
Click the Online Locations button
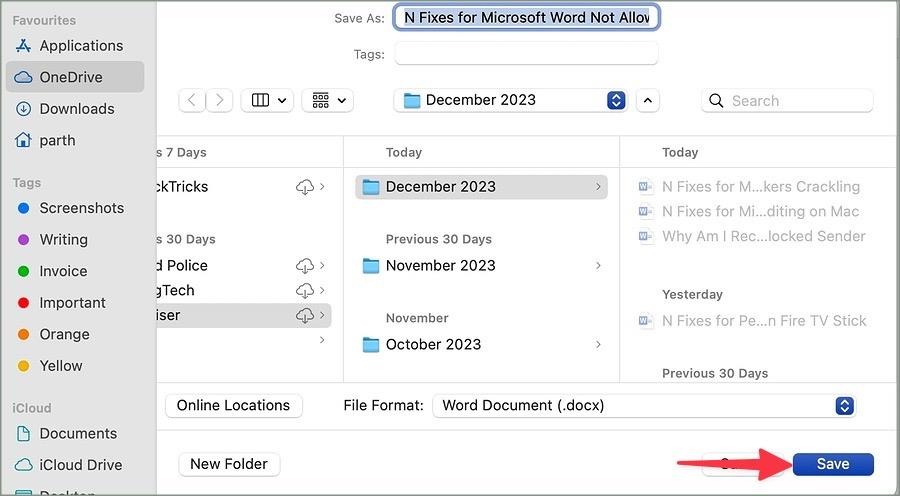point(234,405)
